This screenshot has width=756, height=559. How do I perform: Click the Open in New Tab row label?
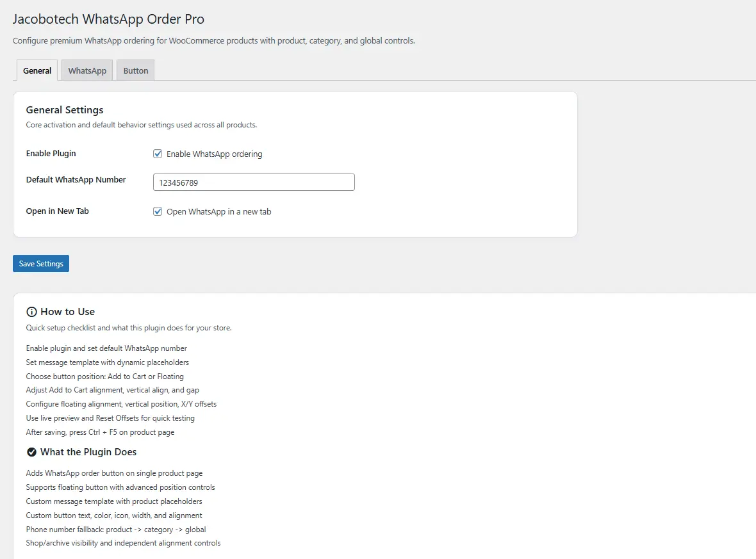58,211
